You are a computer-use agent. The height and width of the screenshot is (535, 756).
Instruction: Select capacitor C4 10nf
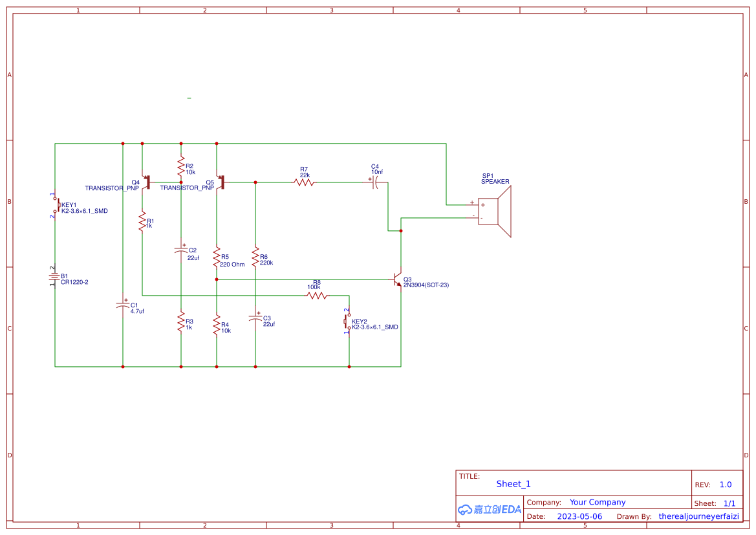pyautogui.click(x=375, y=183)
